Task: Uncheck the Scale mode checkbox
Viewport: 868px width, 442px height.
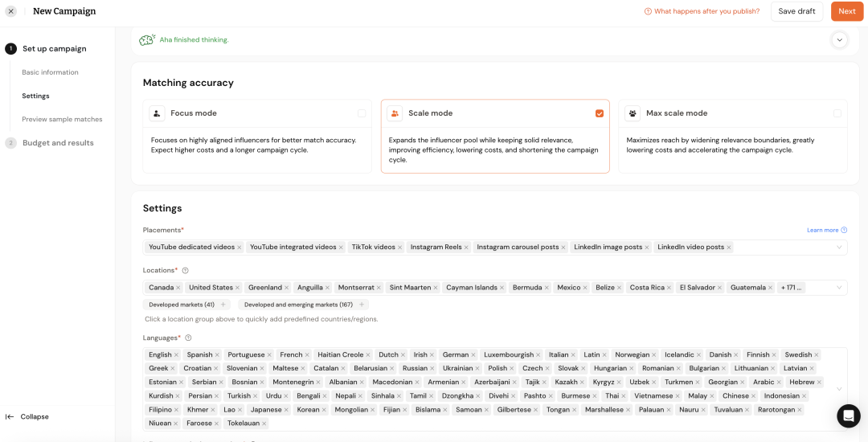Action: click(600, 113)
